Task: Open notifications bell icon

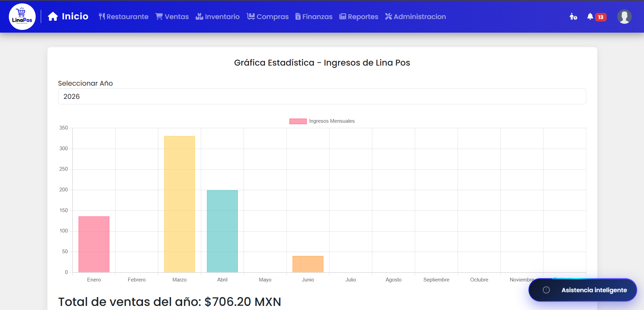Action: (590, 16)
